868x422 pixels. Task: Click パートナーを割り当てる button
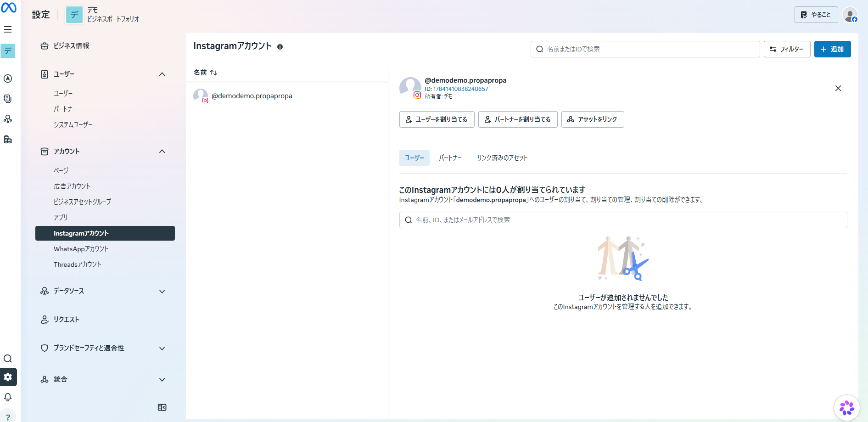tap(518, 119)
